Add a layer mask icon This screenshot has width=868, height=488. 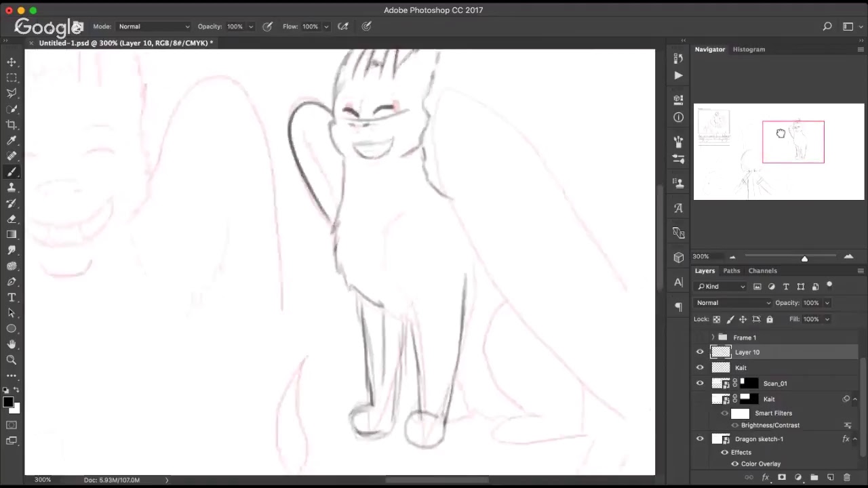[x=781, y=478]
